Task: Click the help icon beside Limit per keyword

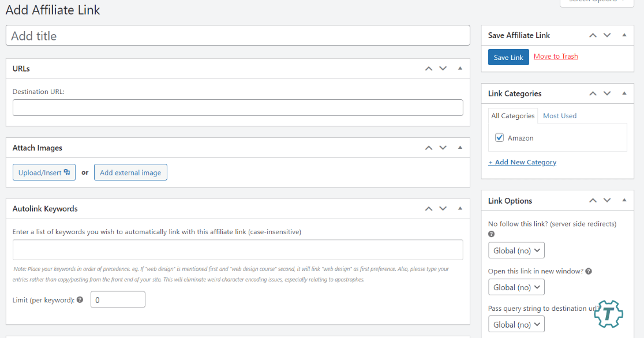Action: pyautogui.click(x=80, y=300)
